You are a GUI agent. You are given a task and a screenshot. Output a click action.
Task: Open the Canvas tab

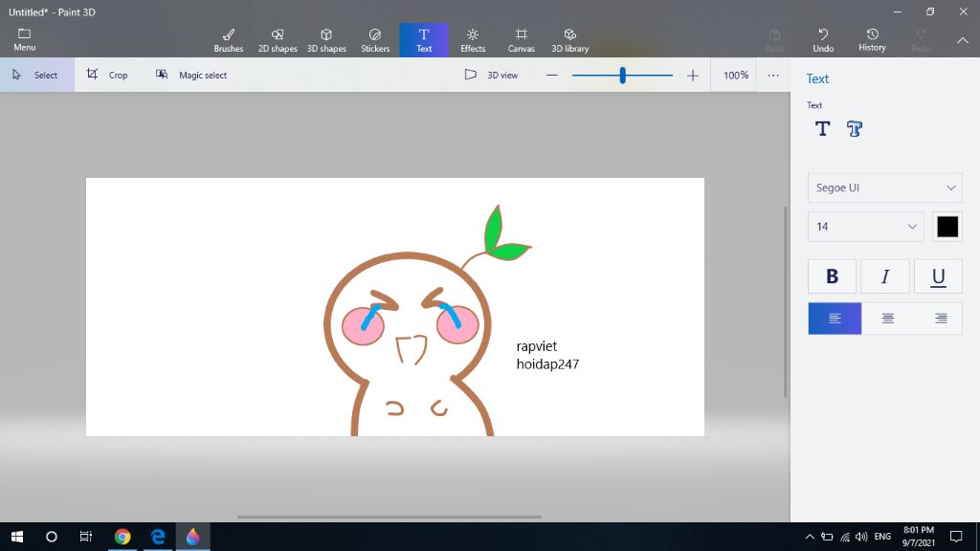point(522,40)
